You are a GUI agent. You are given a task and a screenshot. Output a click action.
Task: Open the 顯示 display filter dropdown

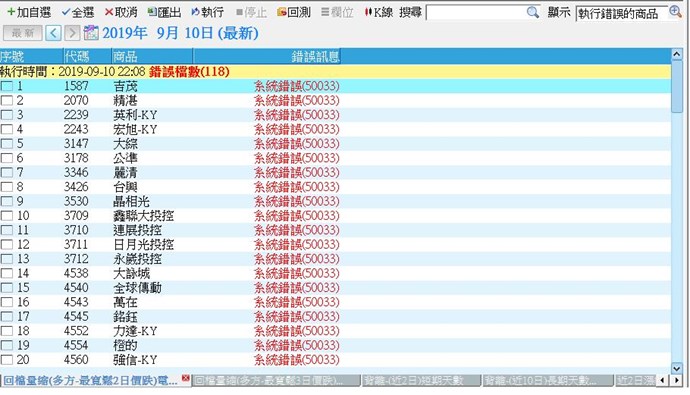pyautogui.click(x=621, y=13)
